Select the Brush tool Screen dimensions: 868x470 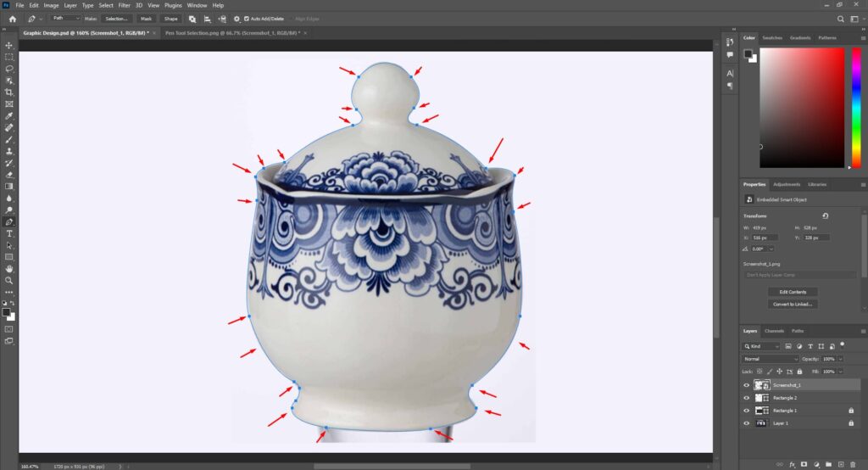point(8,139)
